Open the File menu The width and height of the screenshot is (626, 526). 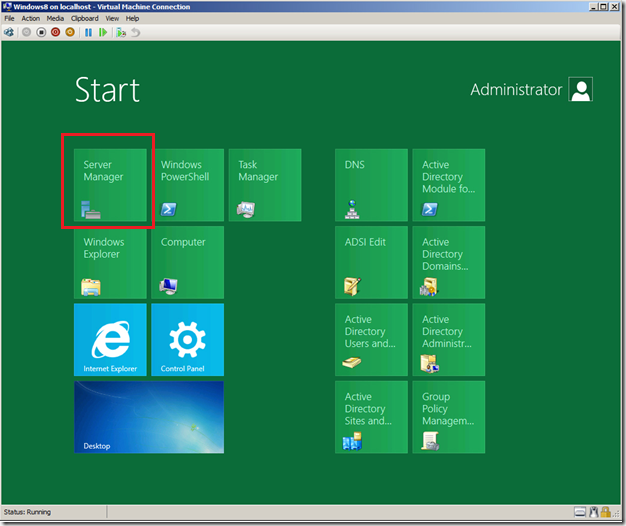point(9,18)
